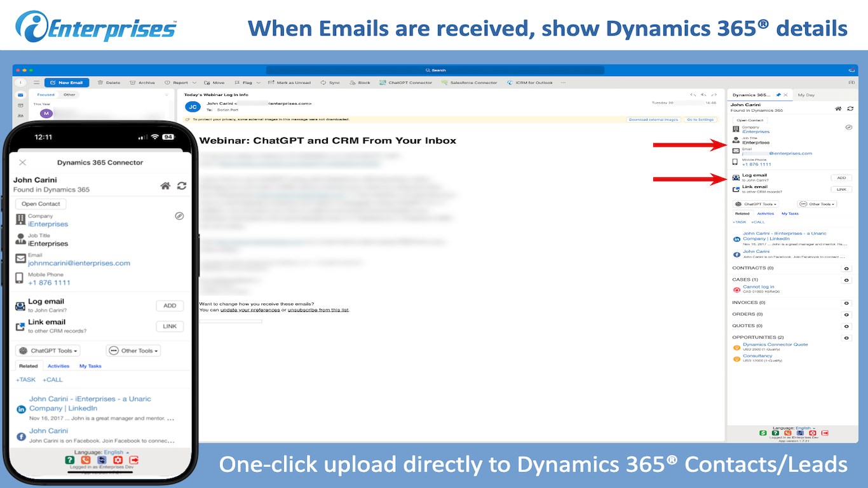Click +TASK link on the phone
Image resolution: width=868 pixels, height=488 pixels.
[26, 379]
